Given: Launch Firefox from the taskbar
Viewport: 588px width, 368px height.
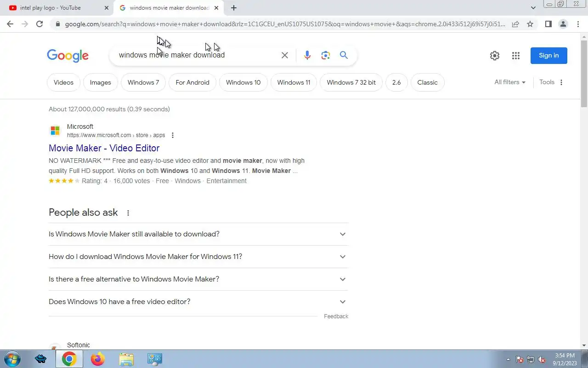Looking at the screenshot, I should 98,359.
